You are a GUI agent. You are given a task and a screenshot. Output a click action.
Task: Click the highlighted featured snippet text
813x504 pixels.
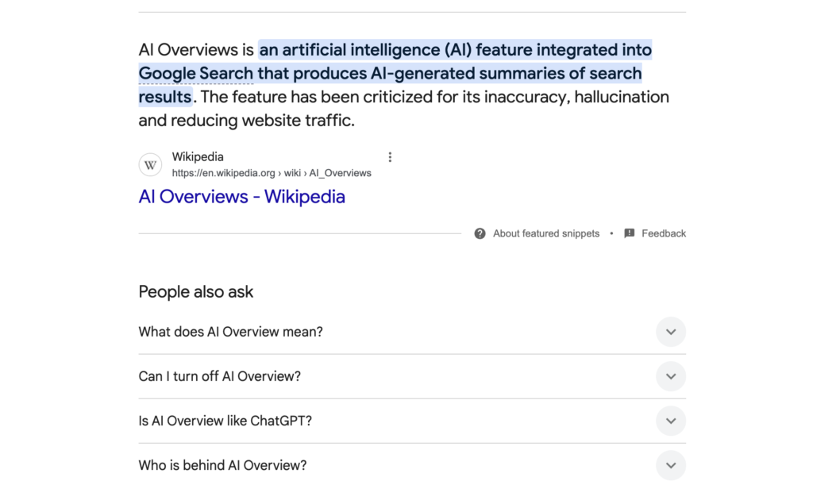tap(395, 73)
